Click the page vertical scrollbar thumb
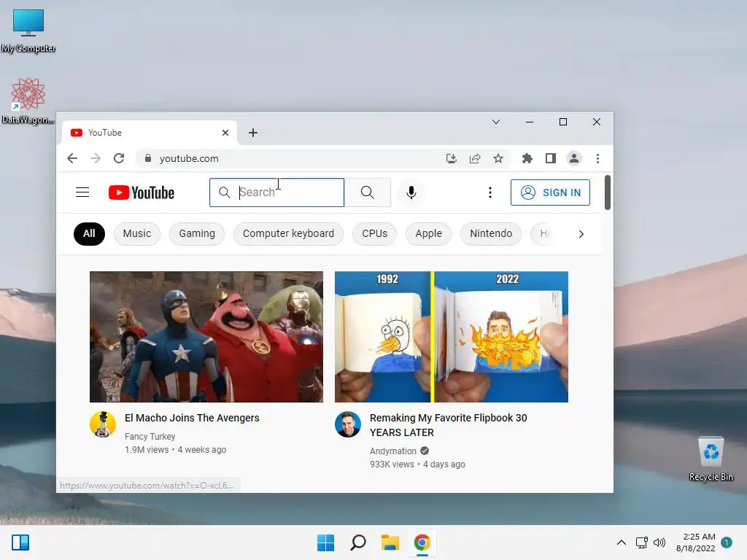The height and width of the screenshot is (560, 747). tap(608, 192)
